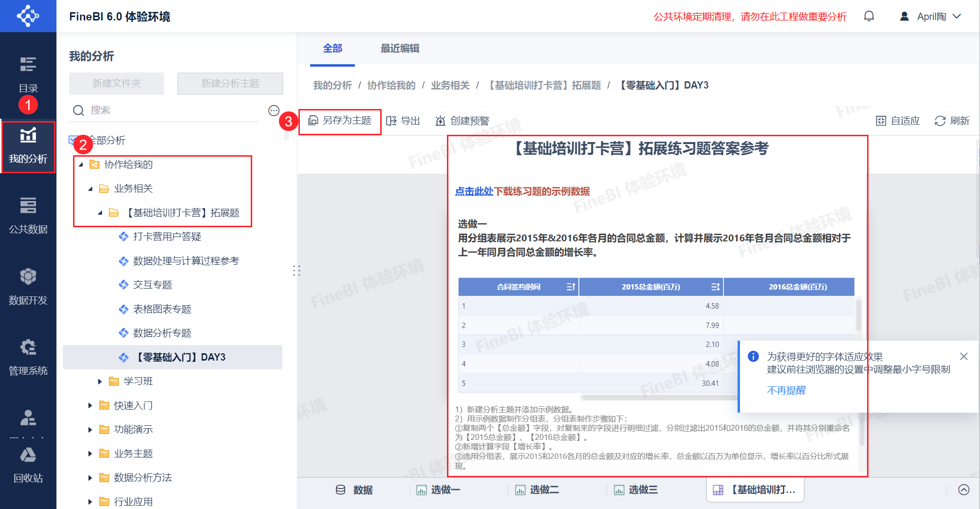Image resolution: width=980 pixels, height=509 pixels.
Task: Expand the bottom tab bar arrow
Action: click(964, 490)
